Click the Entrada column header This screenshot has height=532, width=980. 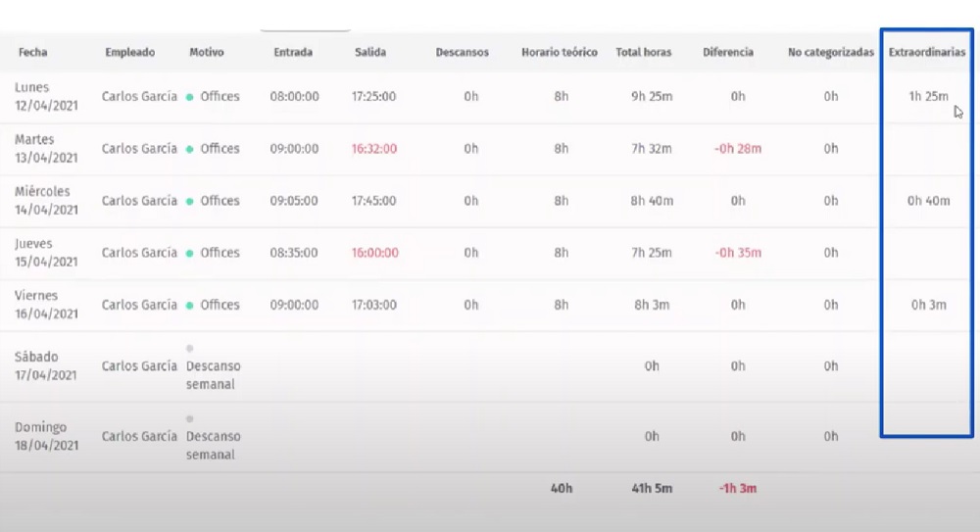(294, 52)
